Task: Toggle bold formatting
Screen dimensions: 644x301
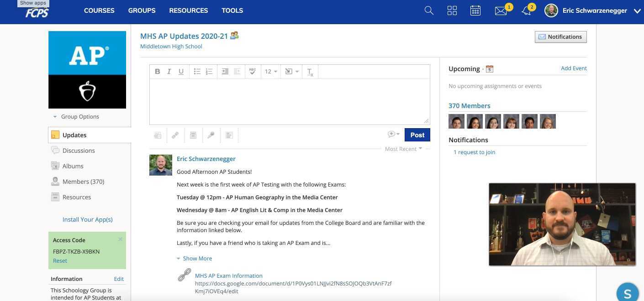Action: (158, 72)
